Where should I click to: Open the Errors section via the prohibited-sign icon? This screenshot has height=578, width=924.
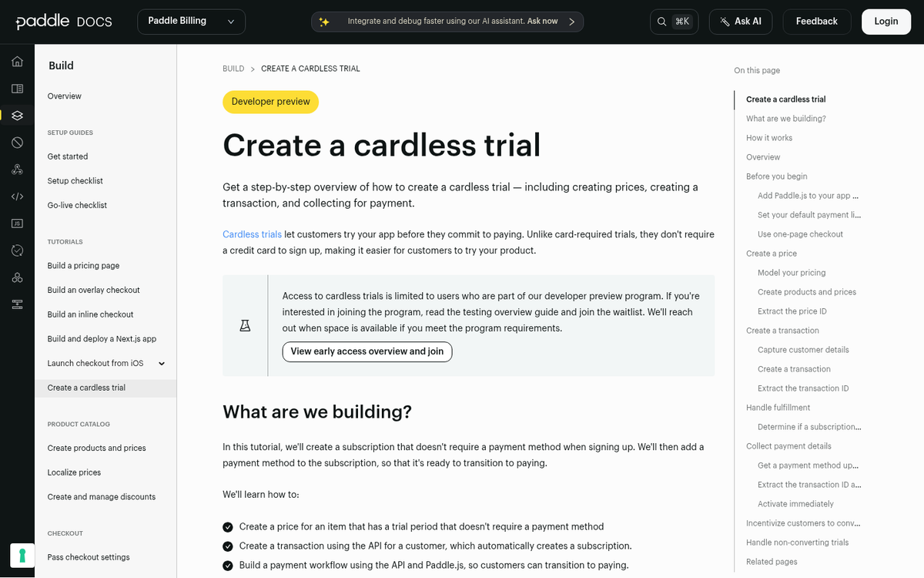pos(17,142)
